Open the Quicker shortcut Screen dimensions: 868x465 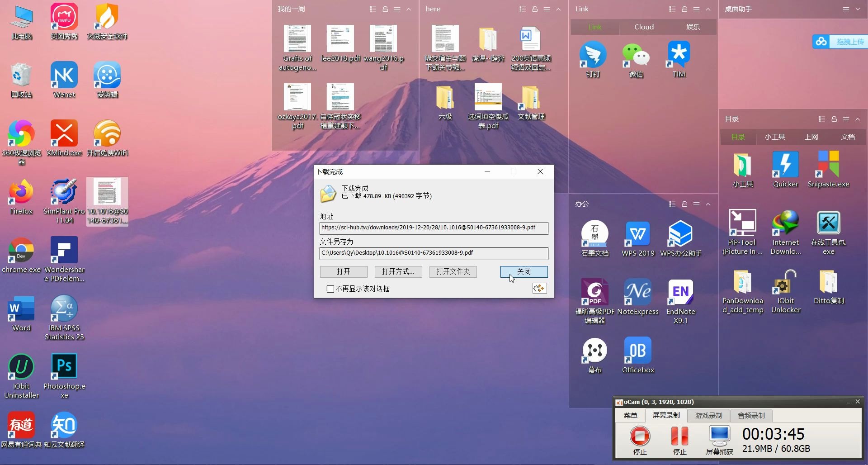click(786, 170)
